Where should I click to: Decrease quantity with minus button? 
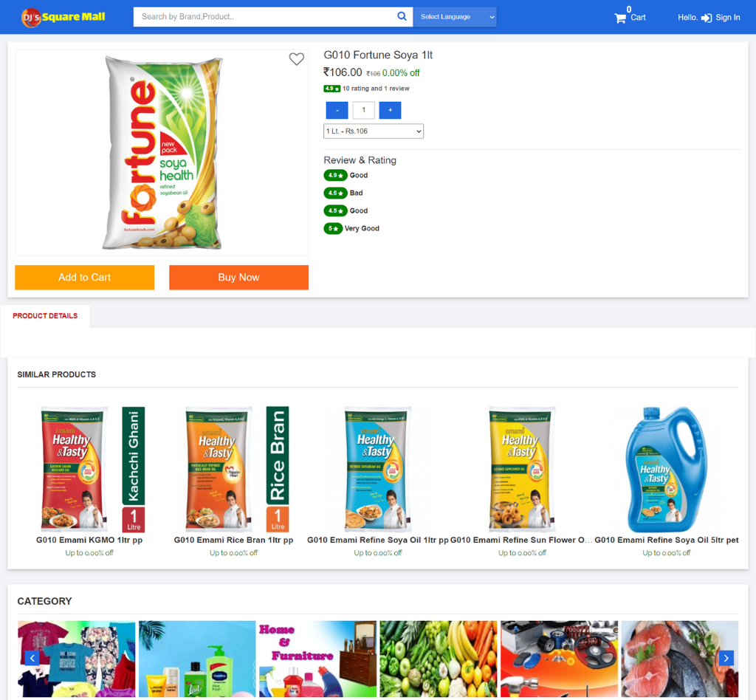click(x=337, y=111)
